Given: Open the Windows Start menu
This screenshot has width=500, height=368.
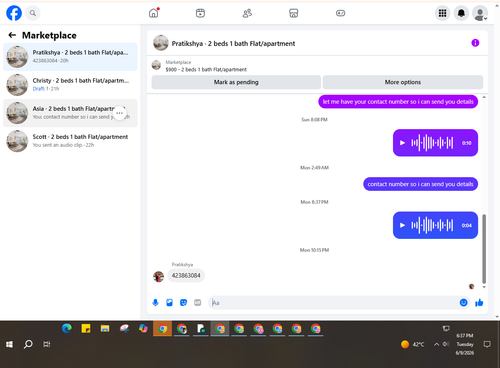Looking at the screenshot, I should [9, 344].
